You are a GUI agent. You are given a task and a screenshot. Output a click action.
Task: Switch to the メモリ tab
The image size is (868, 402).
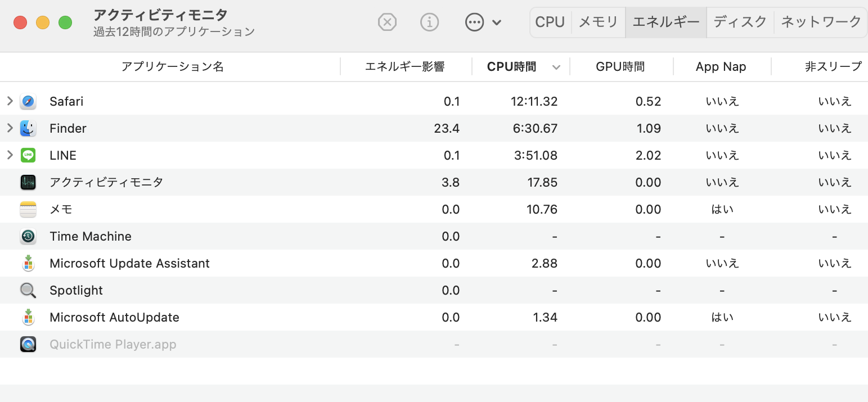598,22
